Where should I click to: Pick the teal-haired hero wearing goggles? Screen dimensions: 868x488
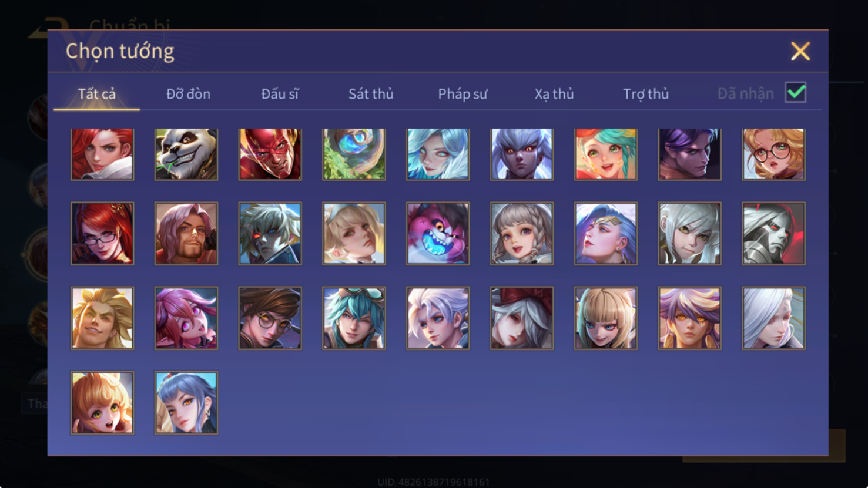[x=354, y=318]
